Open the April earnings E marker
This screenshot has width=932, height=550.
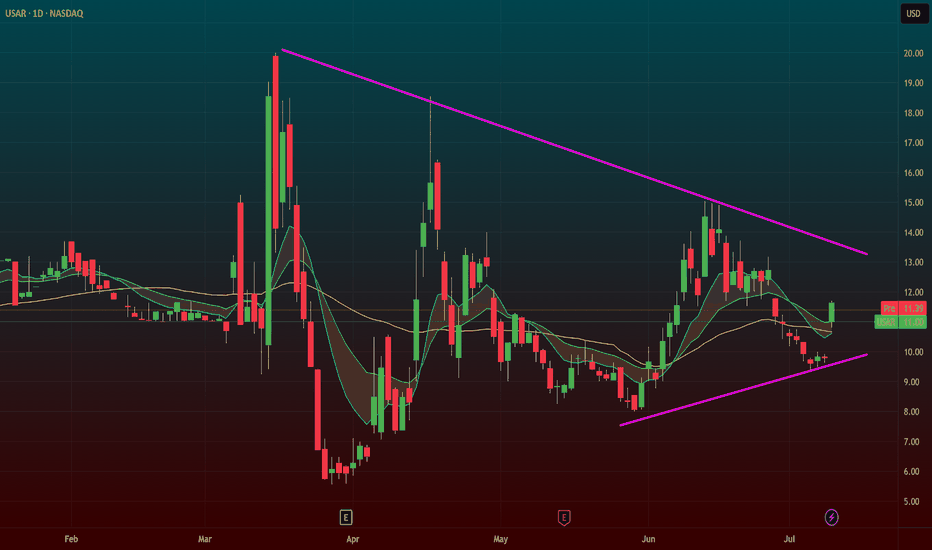[x=345, y=517]
